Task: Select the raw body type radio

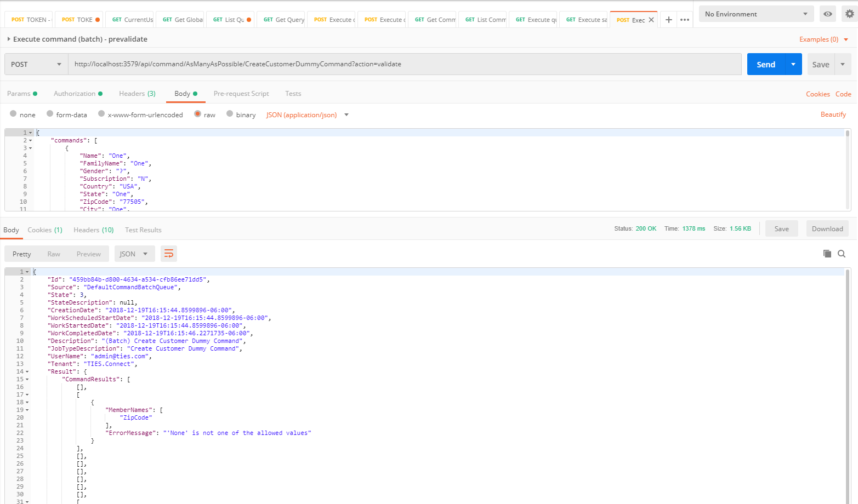Action: [197, 114]
